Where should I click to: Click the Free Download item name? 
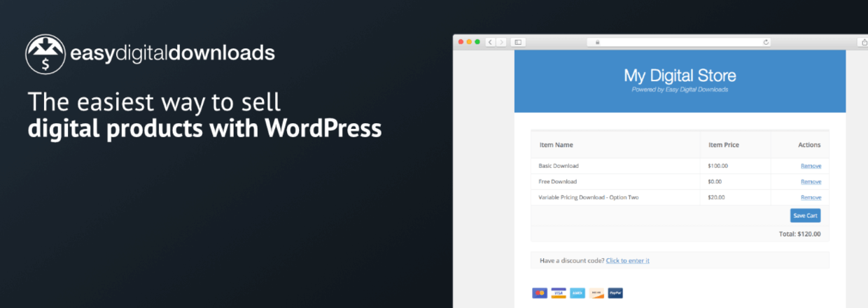click(x=557, y=181)
